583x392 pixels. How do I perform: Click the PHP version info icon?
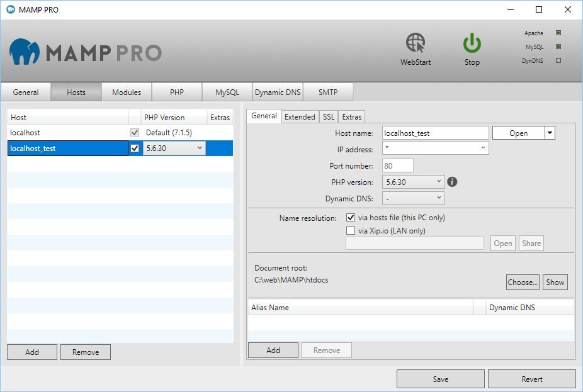tap(452, 182)
